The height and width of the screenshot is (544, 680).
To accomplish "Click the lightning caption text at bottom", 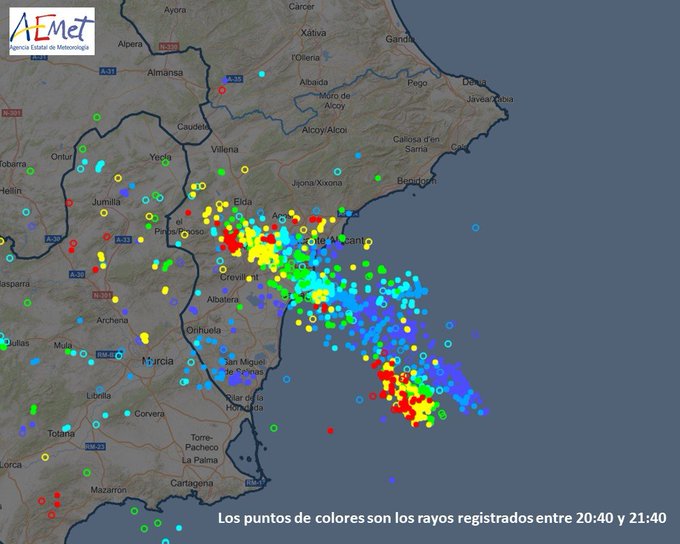I will coord(441,518).
